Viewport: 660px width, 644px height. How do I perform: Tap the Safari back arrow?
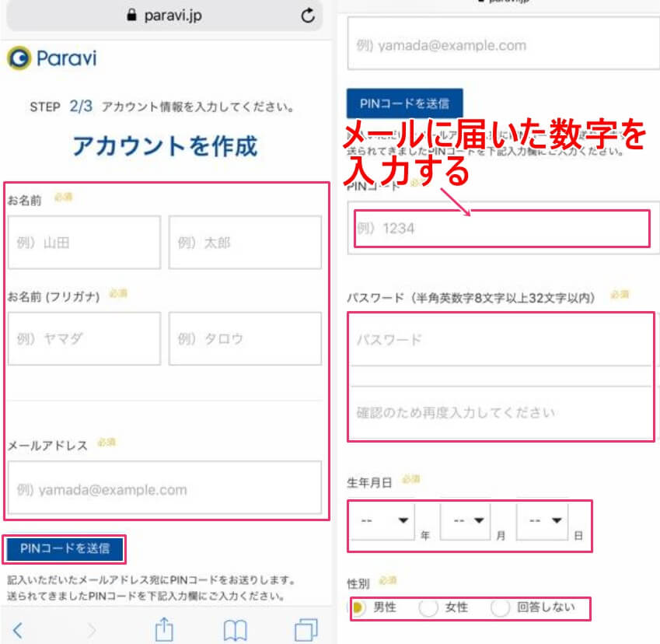coord(19,629)
